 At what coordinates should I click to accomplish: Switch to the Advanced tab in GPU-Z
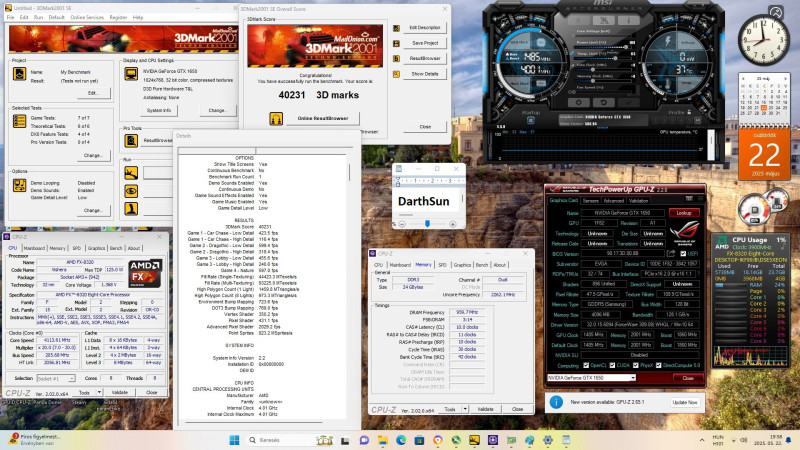[614, 201]
